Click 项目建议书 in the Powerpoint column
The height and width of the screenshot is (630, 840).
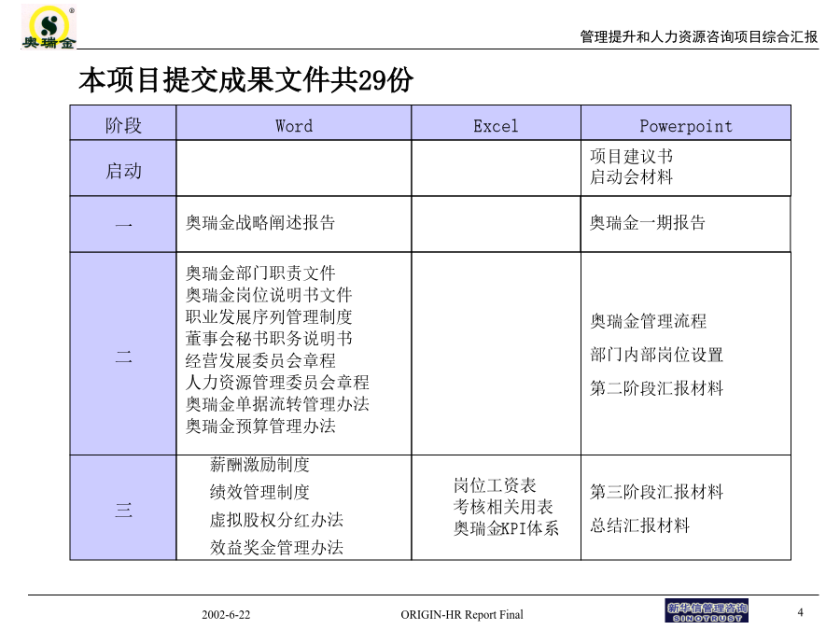[632, 157]
